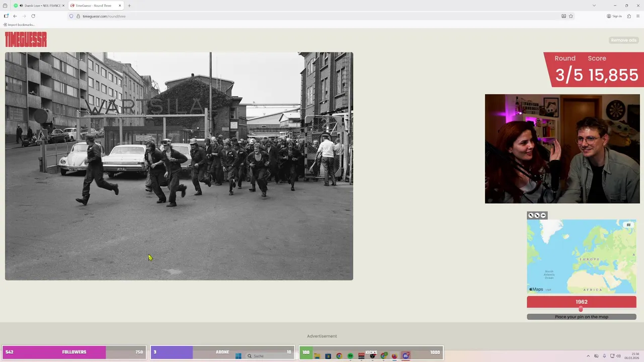Go back to the previous page
Screen dimensions: 644x362
tap(15, 16)
